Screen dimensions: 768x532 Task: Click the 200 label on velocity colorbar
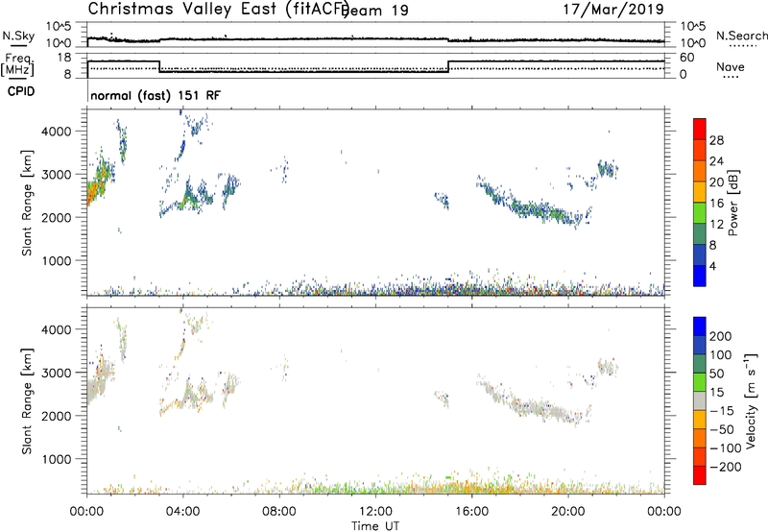click(721, 336)
